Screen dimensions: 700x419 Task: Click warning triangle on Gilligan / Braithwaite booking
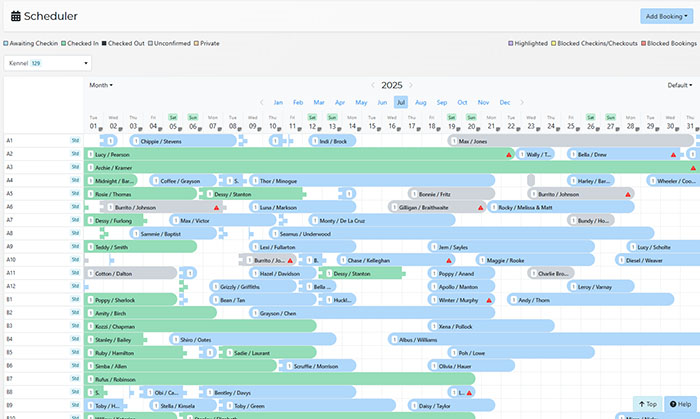pyautogui.click(x=480, y=207)
